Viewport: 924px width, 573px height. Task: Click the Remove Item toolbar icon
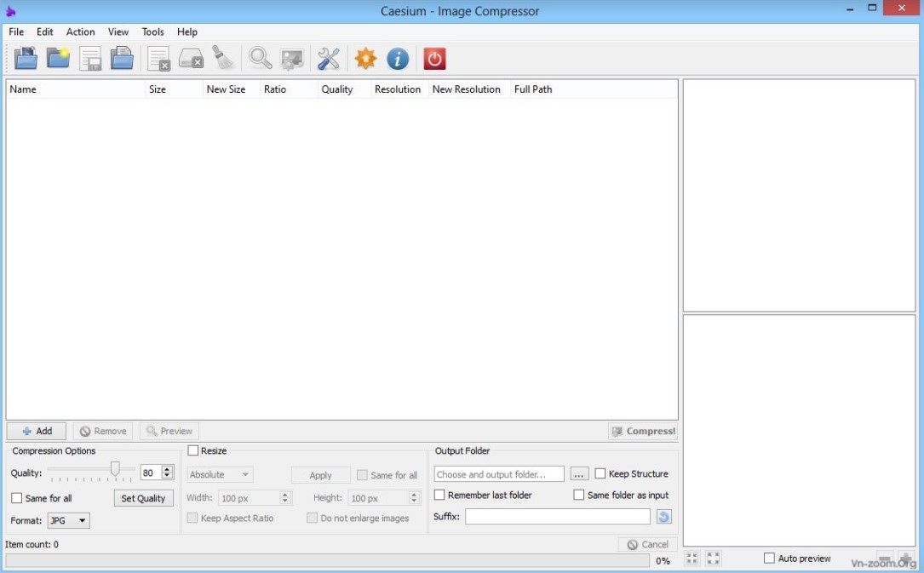(x=158, y=58)
